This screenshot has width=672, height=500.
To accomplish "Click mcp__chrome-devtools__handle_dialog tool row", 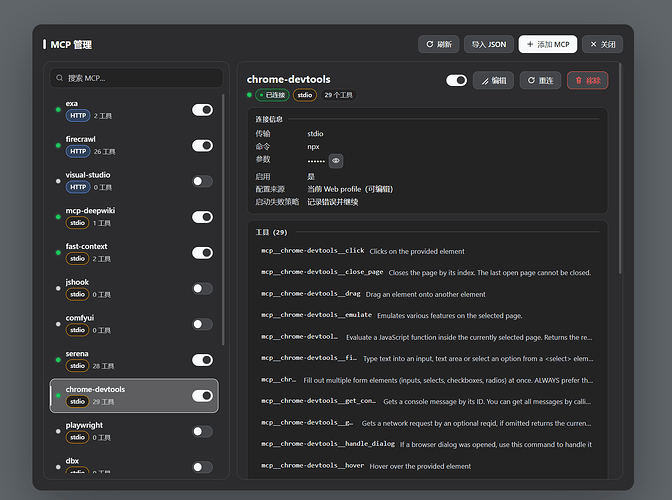I will click(427, 444).
